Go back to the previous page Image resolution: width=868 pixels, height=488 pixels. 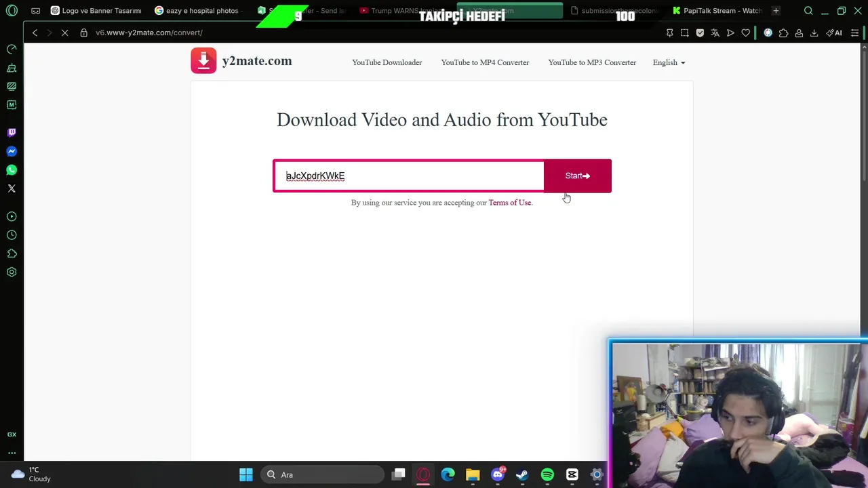pyautogui.click(x=35, y=33)
